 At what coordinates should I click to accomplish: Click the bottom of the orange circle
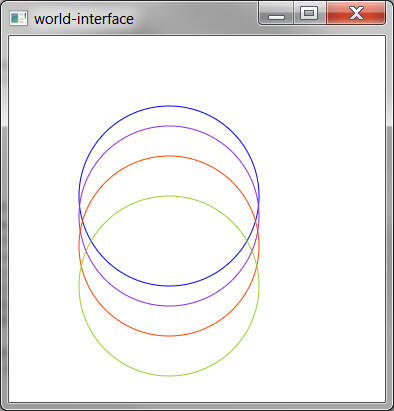point(169,336)
